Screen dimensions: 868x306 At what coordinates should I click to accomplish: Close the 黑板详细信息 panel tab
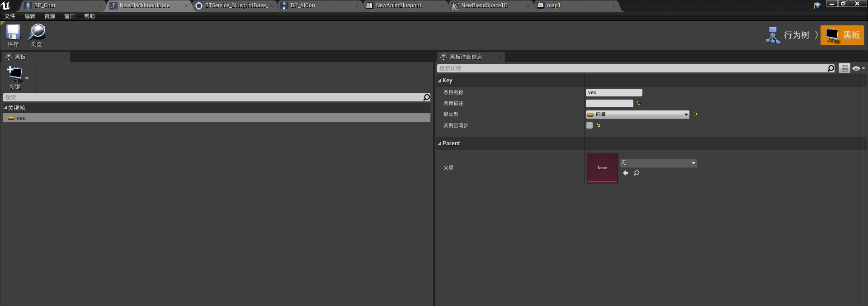499,57
